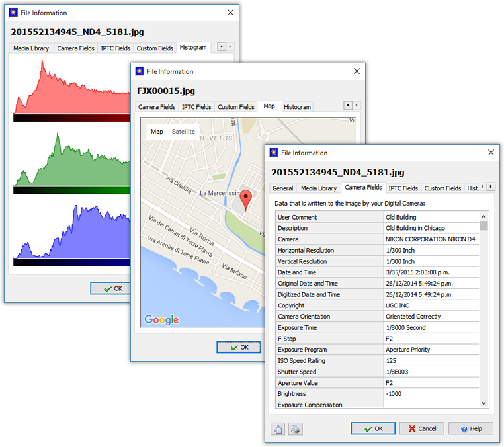Screen dimensions: 504x447
Task: Click the User Comment value field
Action: [430, 217]
